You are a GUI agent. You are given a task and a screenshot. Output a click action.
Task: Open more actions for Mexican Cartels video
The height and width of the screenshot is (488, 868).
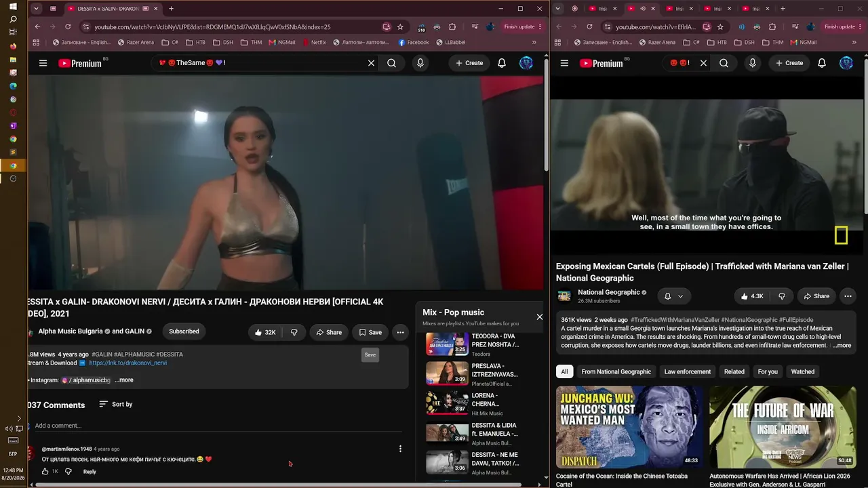pos(848,296)
